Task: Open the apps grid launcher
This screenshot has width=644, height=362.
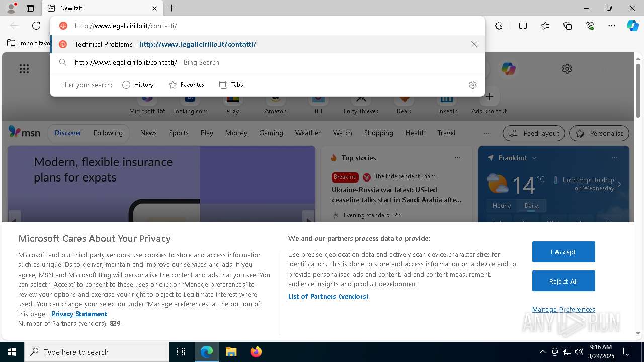Action: click(24, 69)
